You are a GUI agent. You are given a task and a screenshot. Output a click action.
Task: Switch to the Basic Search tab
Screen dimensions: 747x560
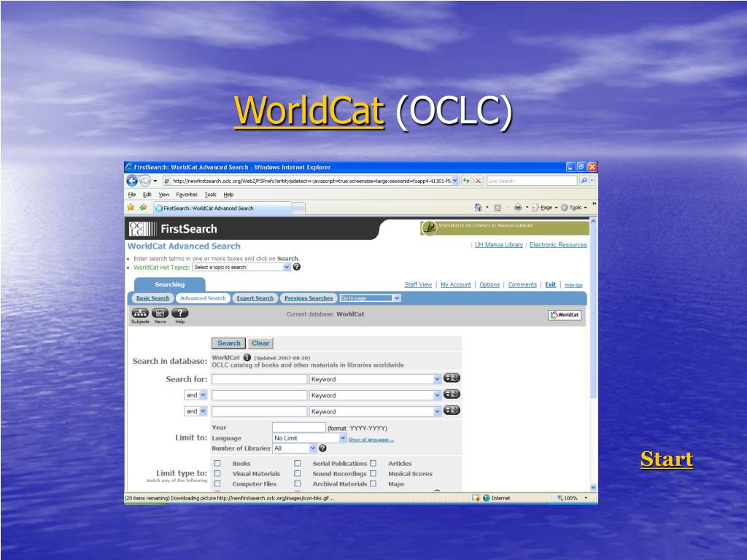(152, 298)
